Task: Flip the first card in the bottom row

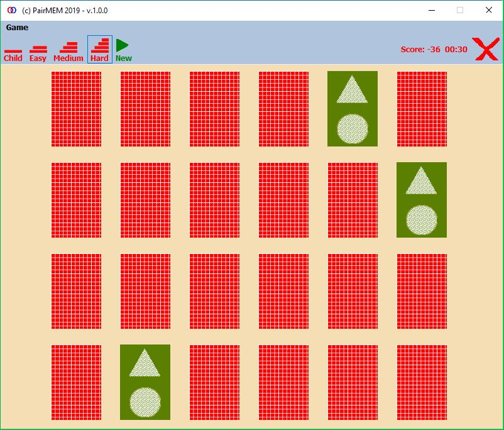Action: 76,382
